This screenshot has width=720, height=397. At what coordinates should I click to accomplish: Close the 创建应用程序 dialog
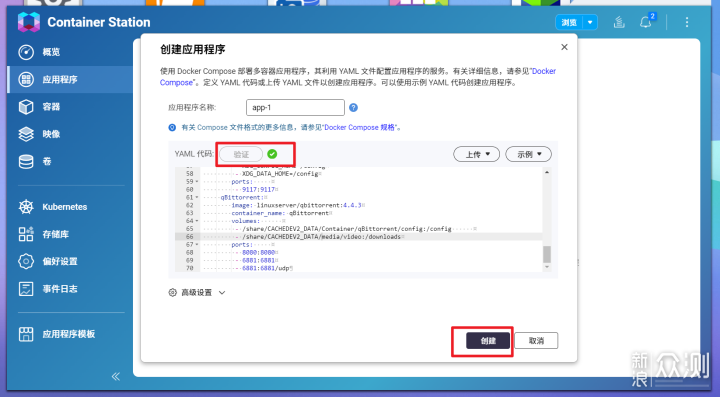click(x=564, y=47)
